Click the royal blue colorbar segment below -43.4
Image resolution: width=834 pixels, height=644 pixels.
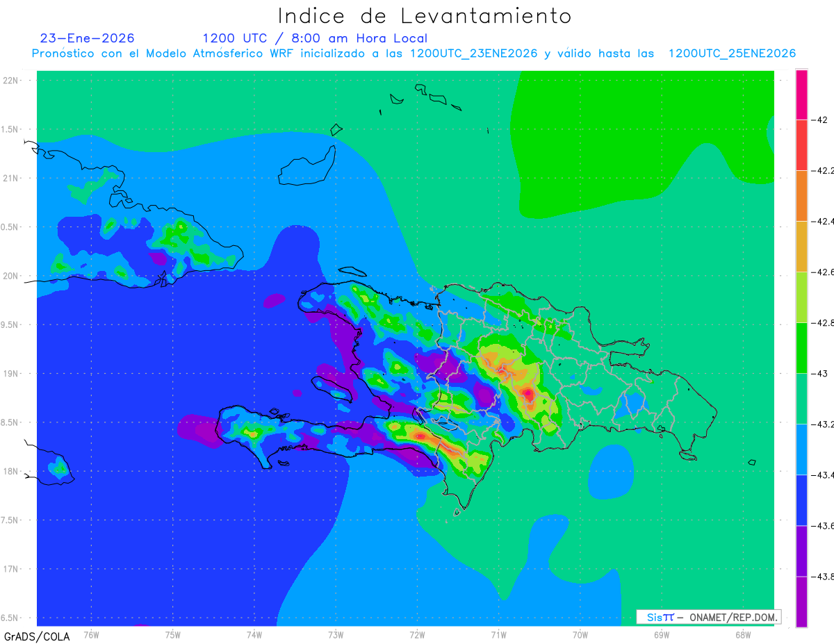[x=801, y=500]
